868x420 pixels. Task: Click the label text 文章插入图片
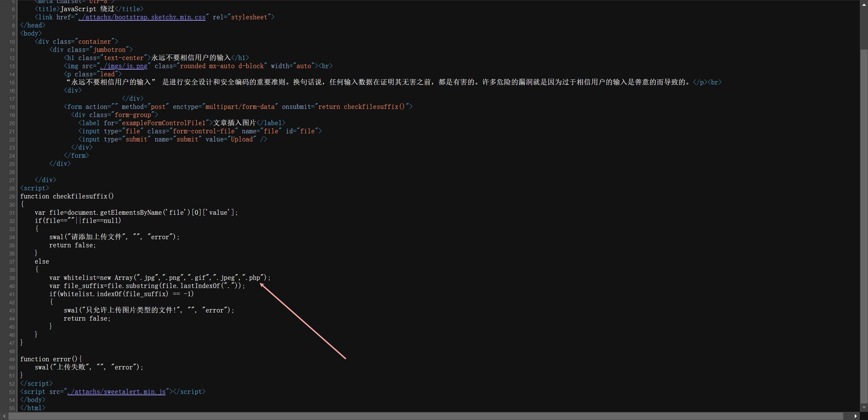click(234, 123)
